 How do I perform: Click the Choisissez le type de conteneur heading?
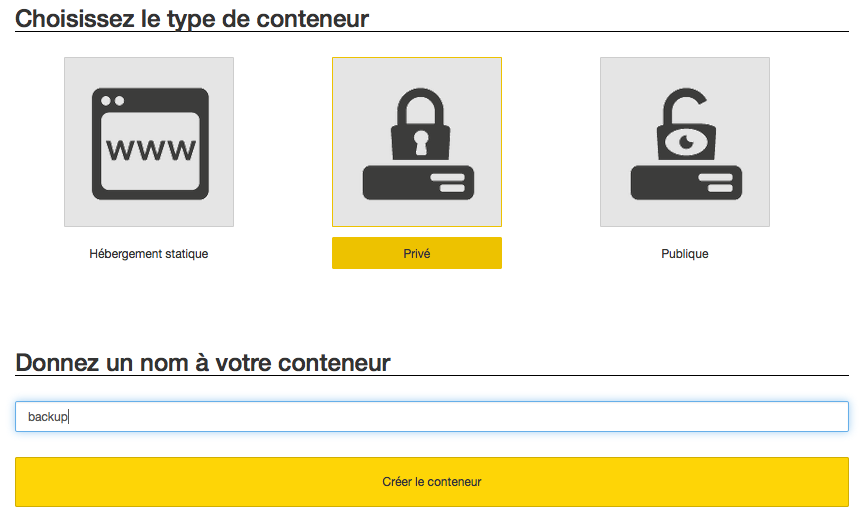pyautogui.click(x=192, y=19)
